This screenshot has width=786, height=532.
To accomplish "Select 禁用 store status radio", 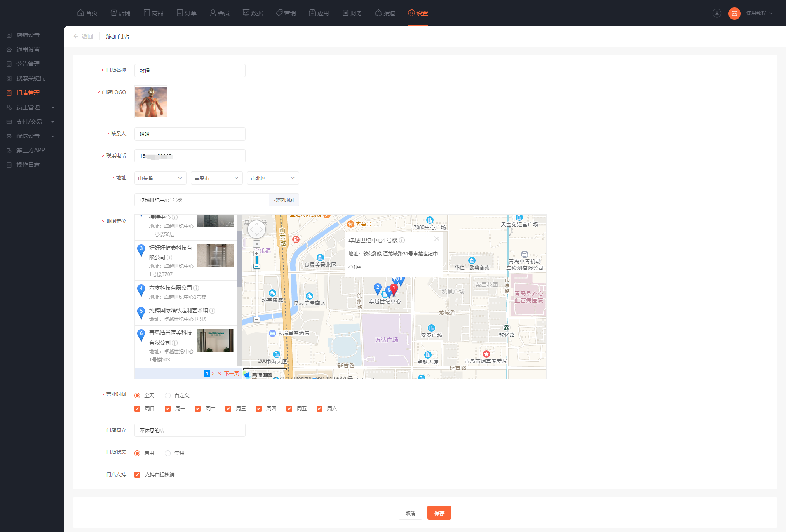I will click(168, 453).
